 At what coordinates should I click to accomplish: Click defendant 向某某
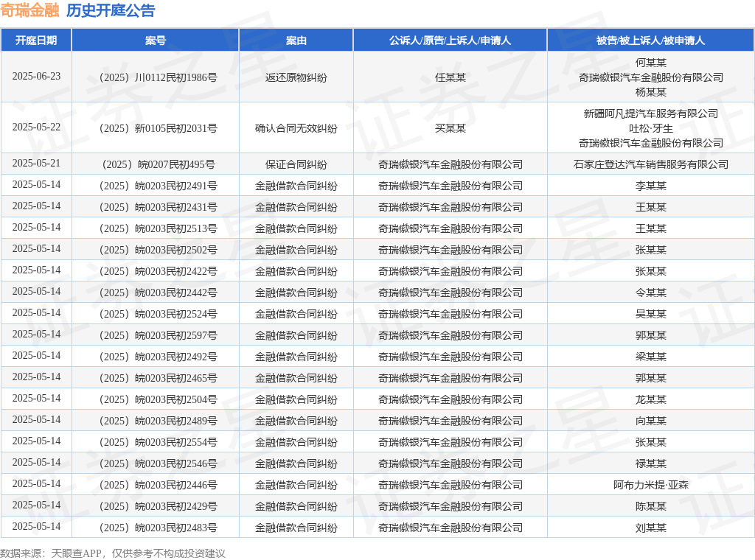[650, 421]
